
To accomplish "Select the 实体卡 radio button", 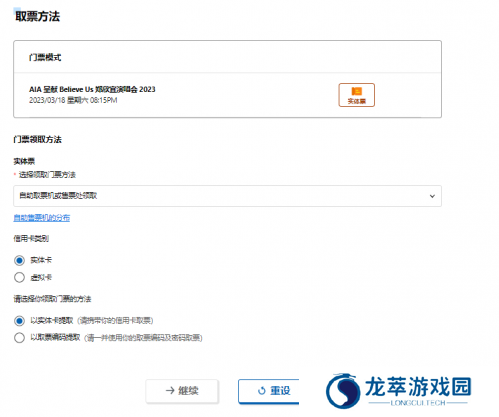I will click(19, 260).
